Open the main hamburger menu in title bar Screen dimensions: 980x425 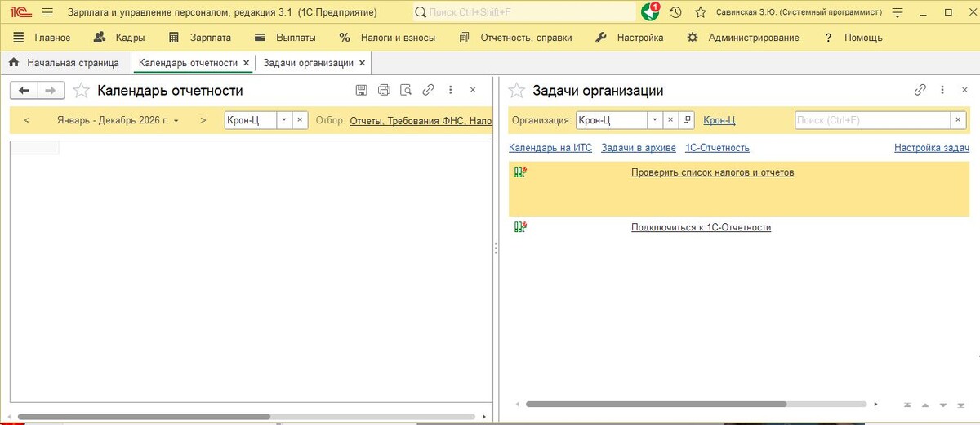point(48,12)
